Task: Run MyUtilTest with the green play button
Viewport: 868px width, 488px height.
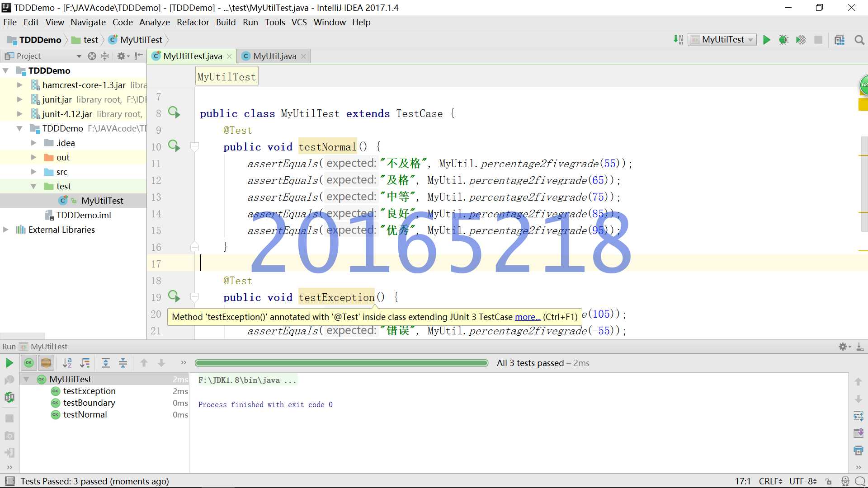Action: pyautogui.click(x=767, y=40)
